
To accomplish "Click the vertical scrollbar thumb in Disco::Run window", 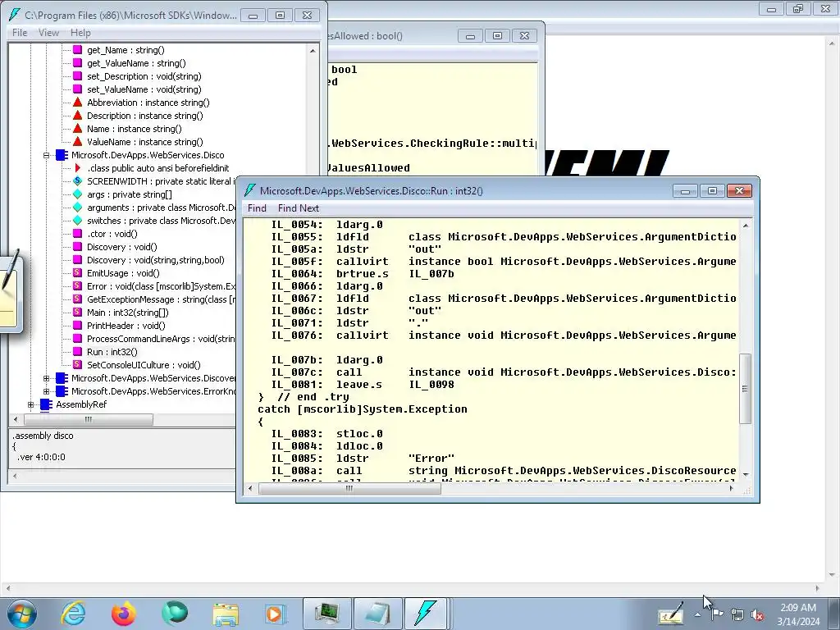I will click(745, 389).
